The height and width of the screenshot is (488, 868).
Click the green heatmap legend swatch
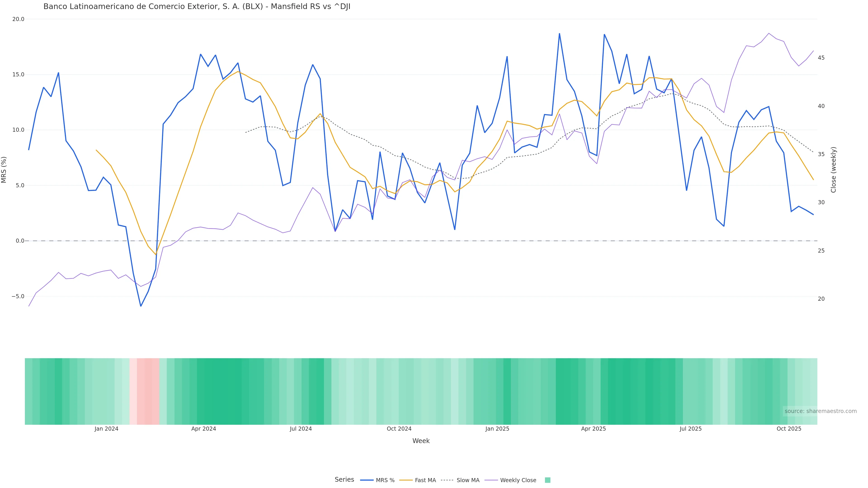(547, 480)
